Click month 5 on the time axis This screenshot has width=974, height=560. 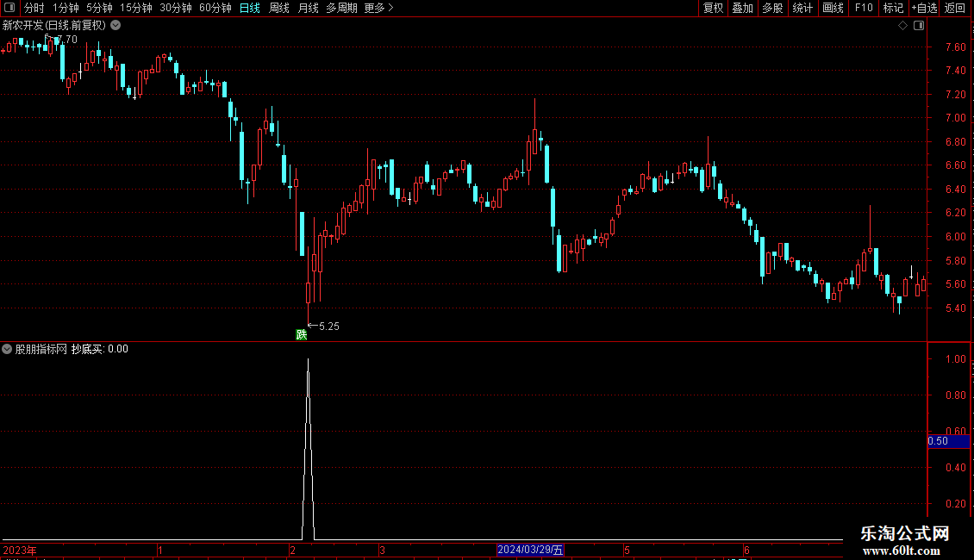tap(627, 550)
